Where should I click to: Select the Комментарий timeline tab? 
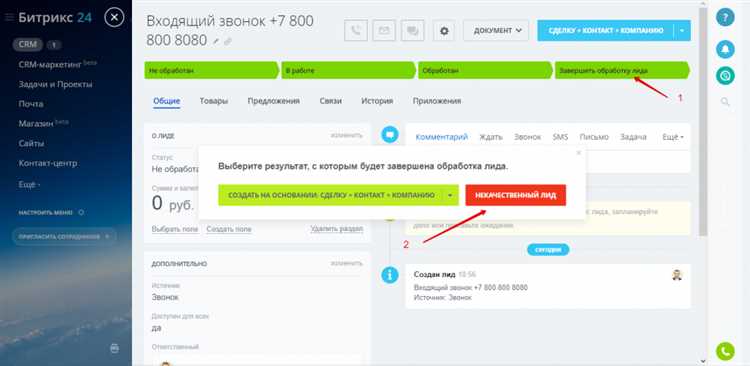coord(441,137)
